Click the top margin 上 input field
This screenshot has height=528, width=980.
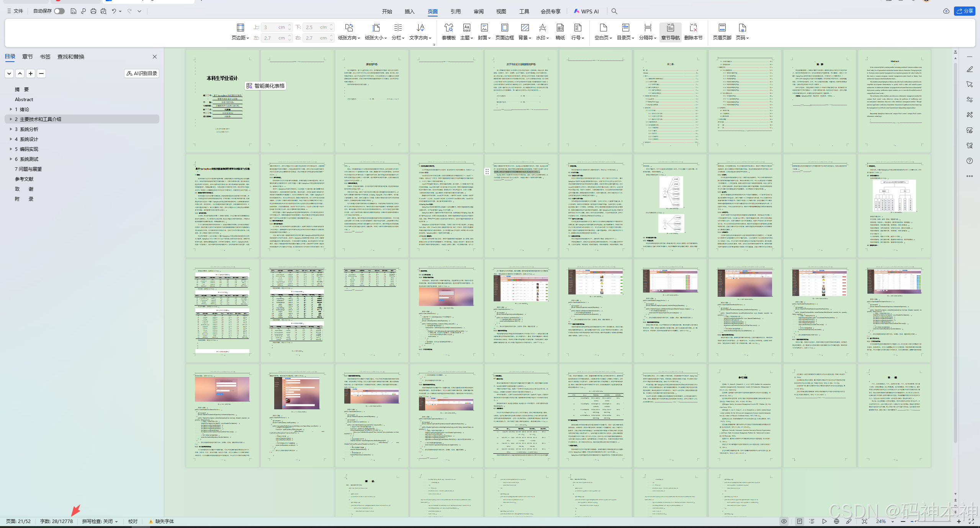(x=276, y=27)
